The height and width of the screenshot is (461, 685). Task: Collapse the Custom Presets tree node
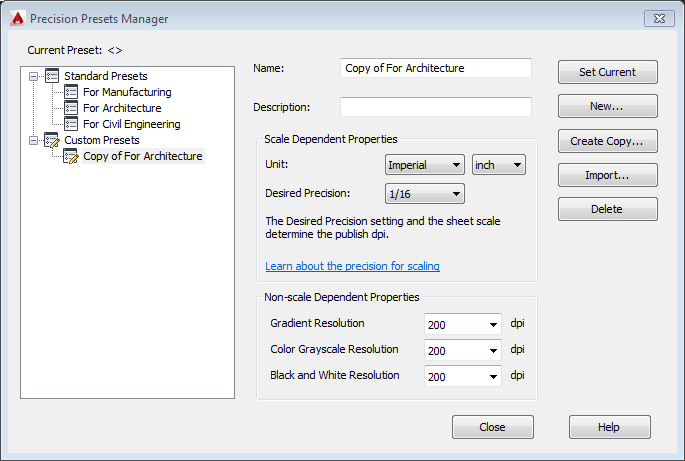point(35,140)
